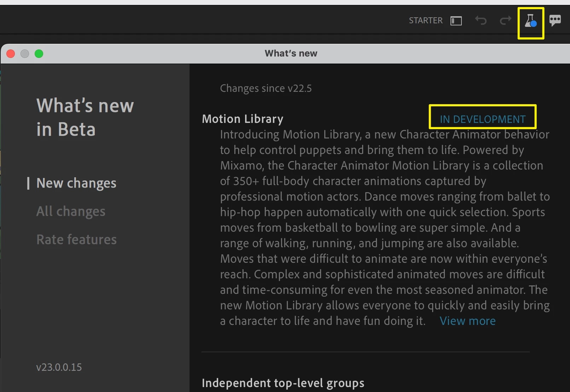This screenshot has height=392, width=570.
Task: Click the IN DEVELOPMENT label
Action: point(483,119)
